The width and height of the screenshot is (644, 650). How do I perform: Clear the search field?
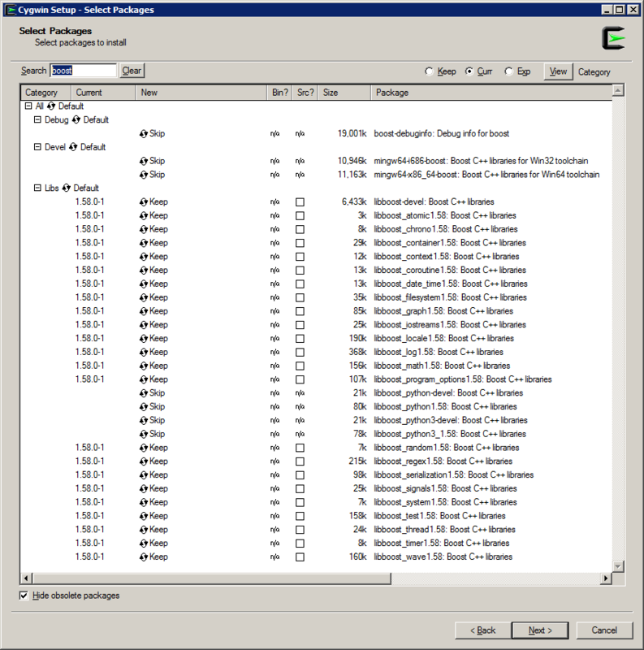coord(132,71)
